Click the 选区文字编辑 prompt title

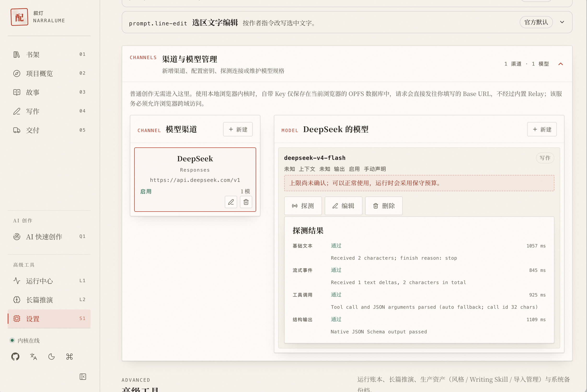pyautogui.click(x=215, y=22)
